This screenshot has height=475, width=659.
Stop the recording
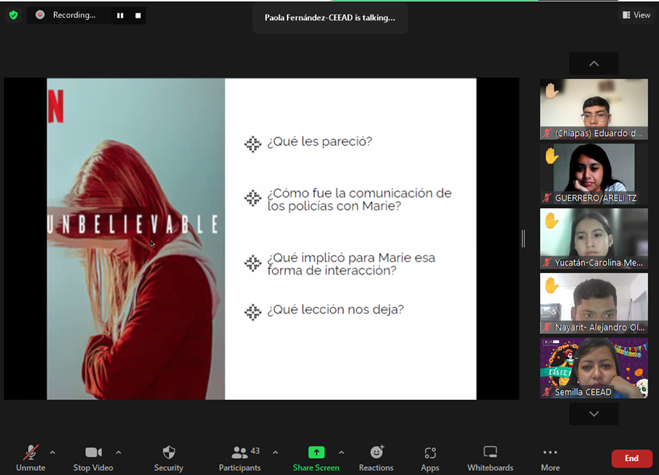pyautogui.click(x=138, y=16)
